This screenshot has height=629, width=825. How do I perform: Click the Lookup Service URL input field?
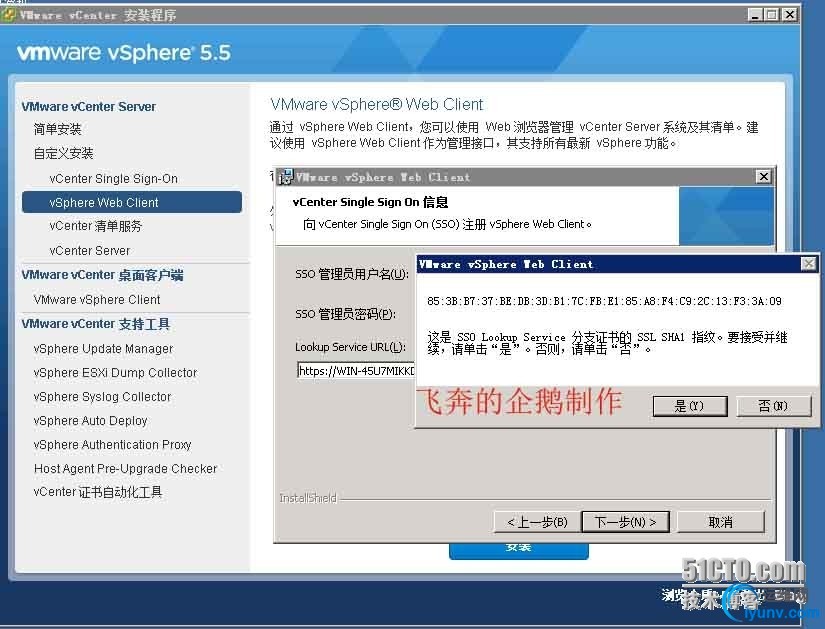pyautogui.click(x=356, y=371)
